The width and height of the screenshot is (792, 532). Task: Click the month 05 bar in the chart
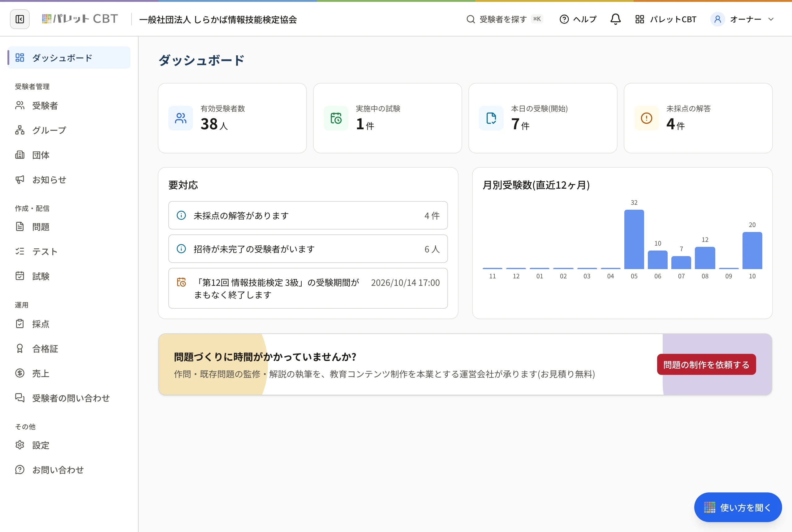click(634, 239)
